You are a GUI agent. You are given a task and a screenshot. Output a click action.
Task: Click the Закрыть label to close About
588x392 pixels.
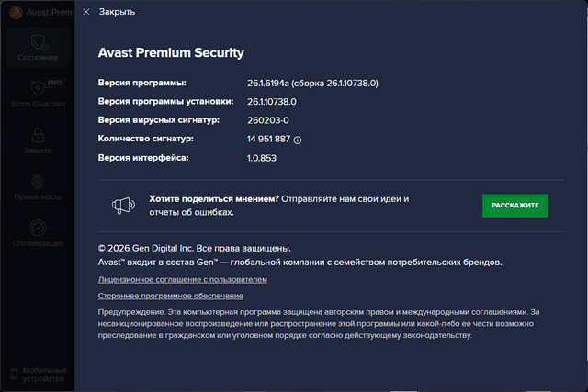[117, 12]
